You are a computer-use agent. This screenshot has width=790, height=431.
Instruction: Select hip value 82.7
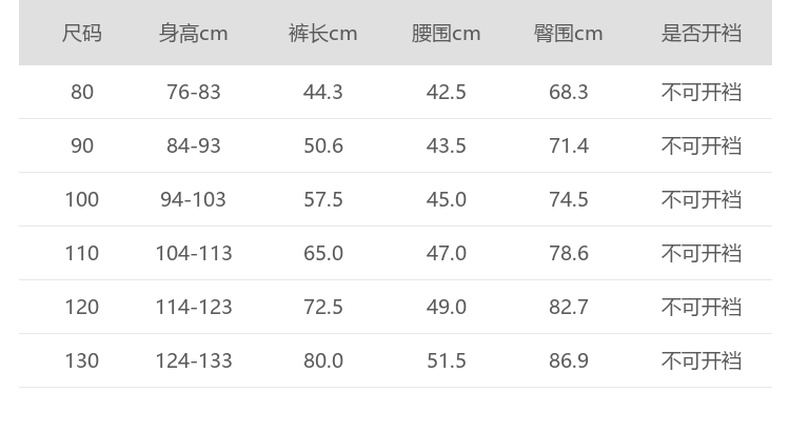(x=568, y=307)
